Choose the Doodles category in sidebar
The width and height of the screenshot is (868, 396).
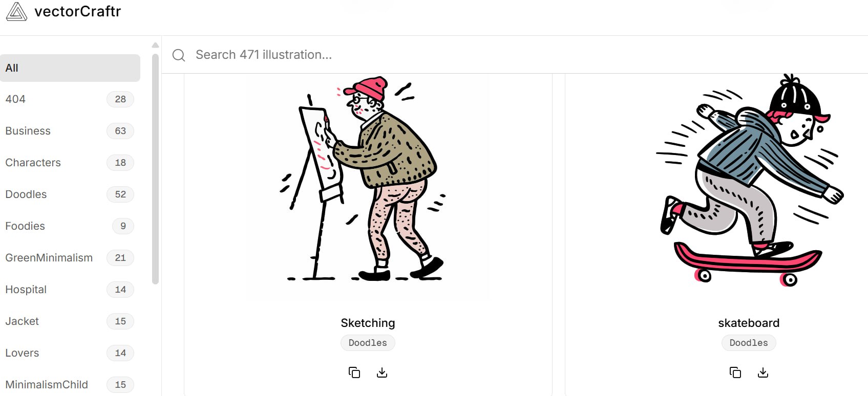click(70, 194)
